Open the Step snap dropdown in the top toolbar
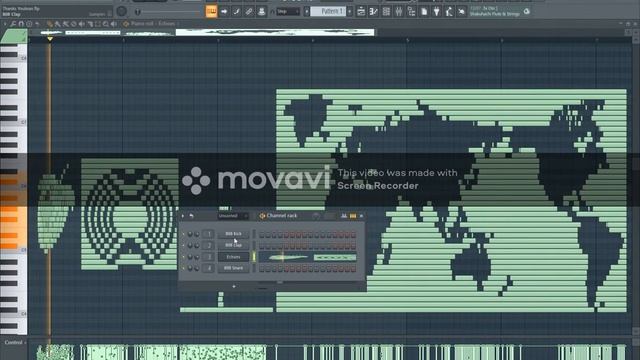The image size is (640, 360). click(x=288, y=11)
